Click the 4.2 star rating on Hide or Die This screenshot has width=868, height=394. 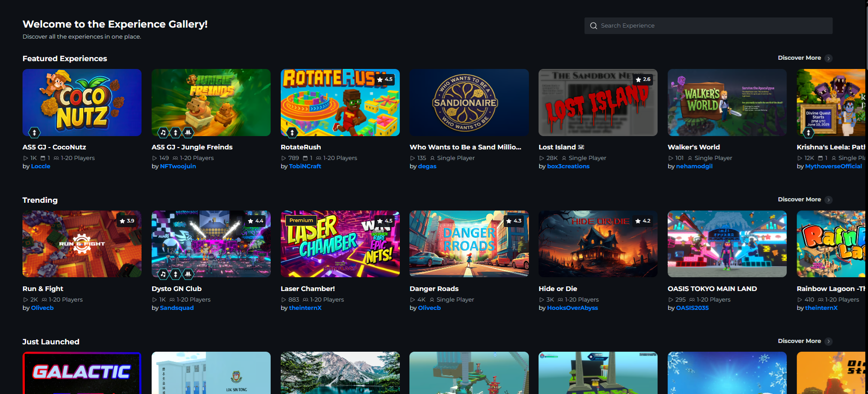[x=643, y=221]
